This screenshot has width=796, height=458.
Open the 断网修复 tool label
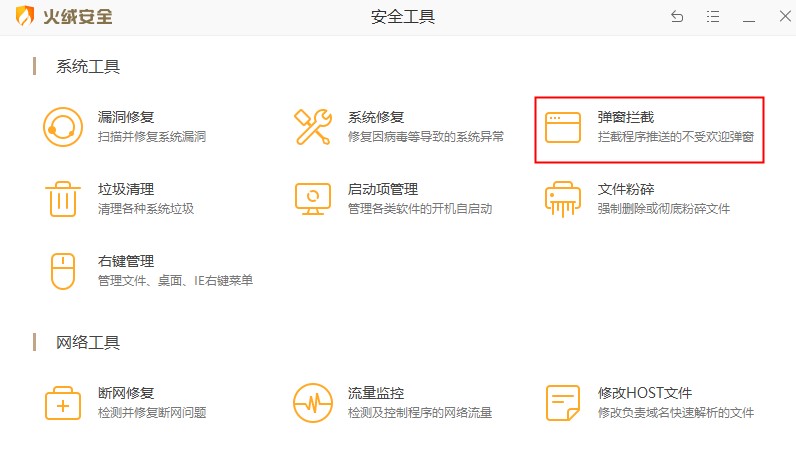pyautogui.click(x=126, y=393)
